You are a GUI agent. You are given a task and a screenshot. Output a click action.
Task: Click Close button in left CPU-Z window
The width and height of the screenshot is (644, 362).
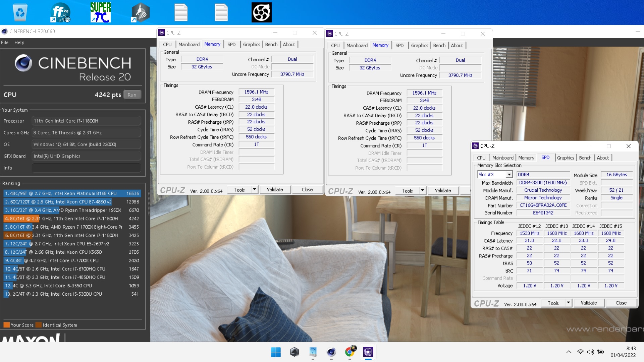click(x=307, y=190)
